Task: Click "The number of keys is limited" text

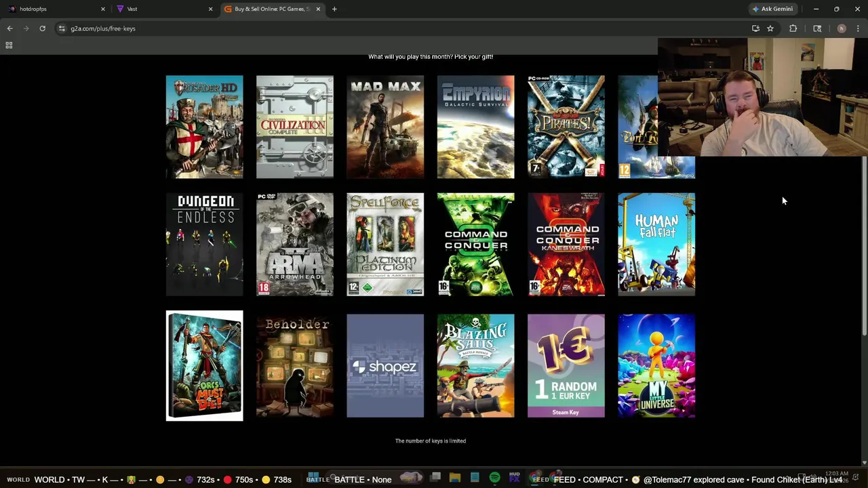Action: (431, 441)
